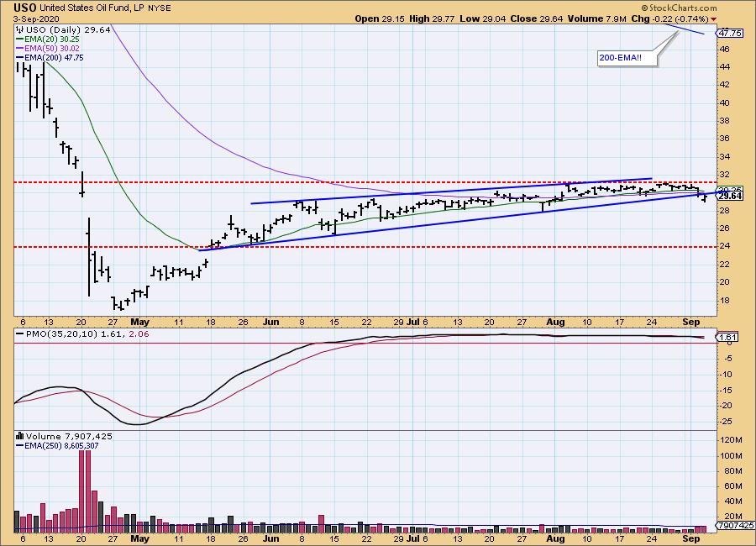Click the Jun label on the price date axis
This screenshot has height=546, width=756.
point(271,322)
